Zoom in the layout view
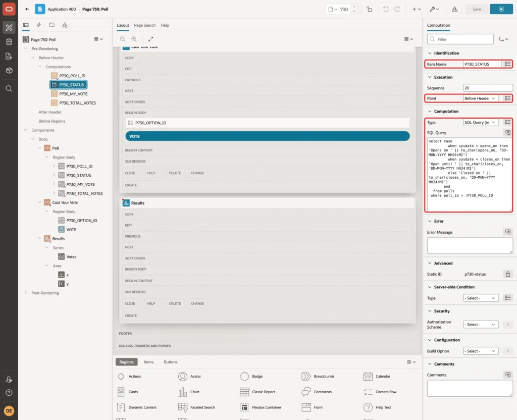This screenshot has height=420, width=517. pos(134,39)
